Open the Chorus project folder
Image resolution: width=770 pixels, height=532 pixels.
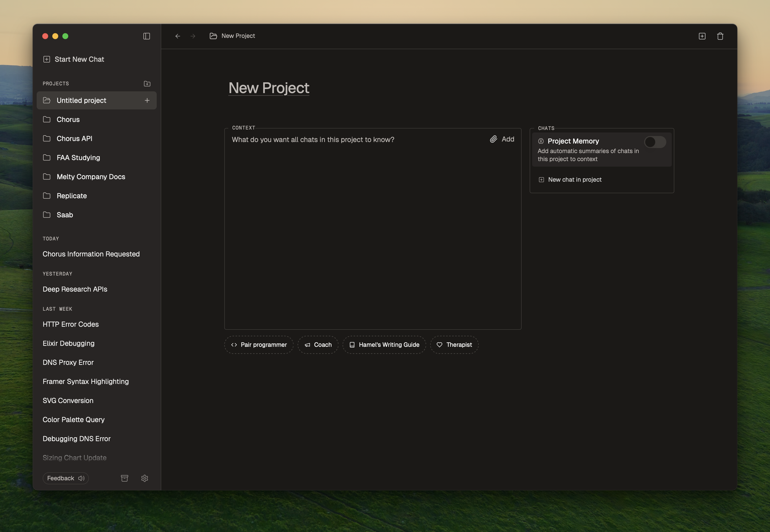68,119
